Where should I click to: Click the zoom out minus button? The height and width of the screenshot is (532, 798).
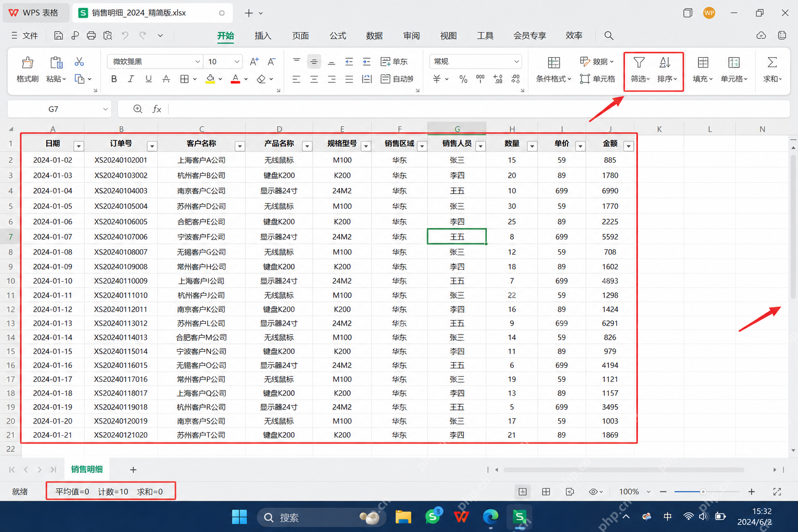(x=663, y=491)
